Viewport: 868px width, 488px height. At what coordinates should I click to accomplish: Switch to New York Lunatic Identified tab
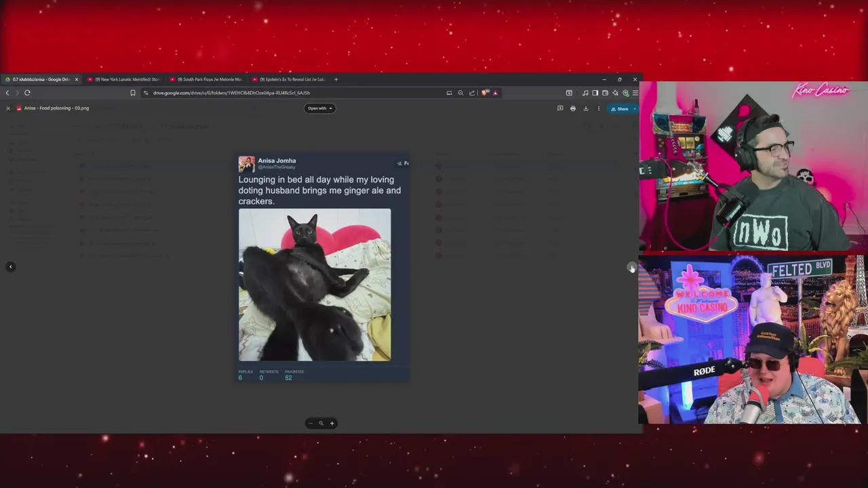point(124,79)
